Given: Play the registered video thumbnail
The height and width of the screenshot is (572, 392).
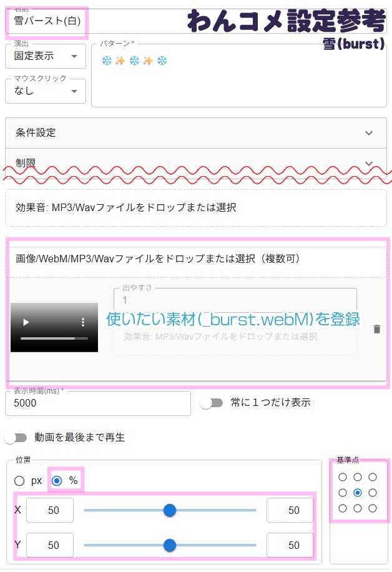Looking at the screenshot, I should click(26, 322).
